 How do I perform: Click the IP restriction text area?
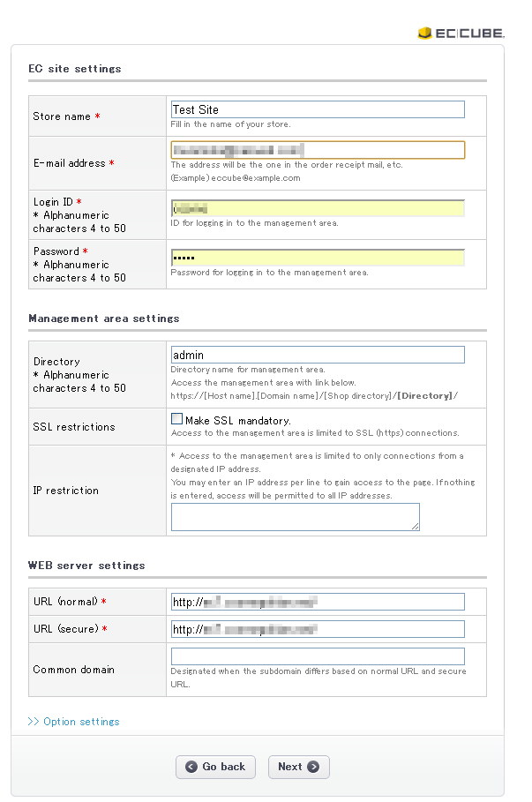(296, 517)
